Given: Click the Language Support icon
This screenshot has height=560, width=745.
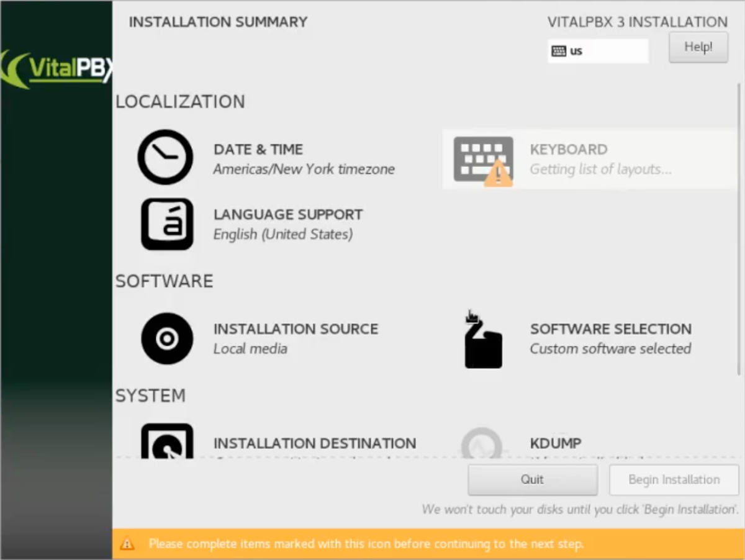Looking at the screenshot, I should coord(167,224).
